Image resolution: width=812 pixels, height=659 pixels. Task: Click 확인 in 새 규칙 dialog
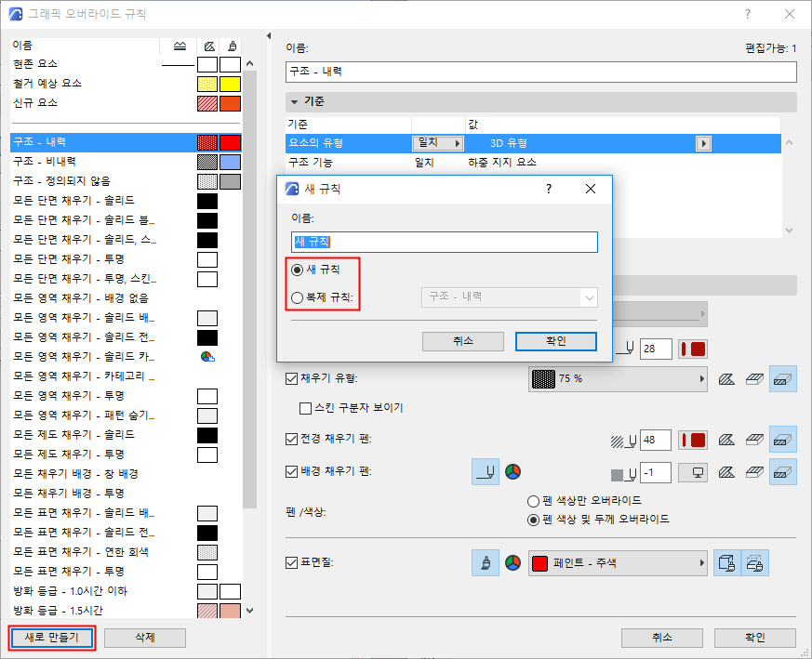point(556,341)
